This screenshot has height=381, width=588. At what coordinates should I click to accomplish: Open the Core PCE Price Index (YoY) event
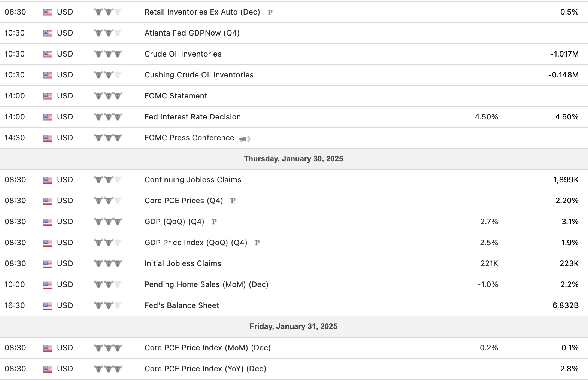(205, 369)
